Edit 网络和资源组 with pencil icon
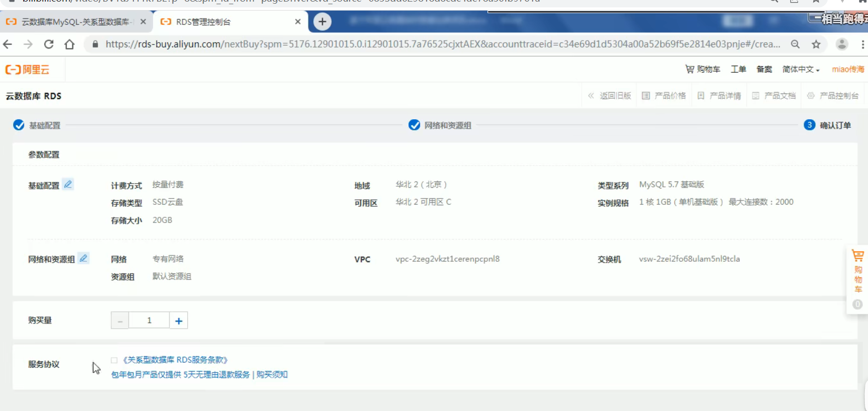 (x=83, y=258)
